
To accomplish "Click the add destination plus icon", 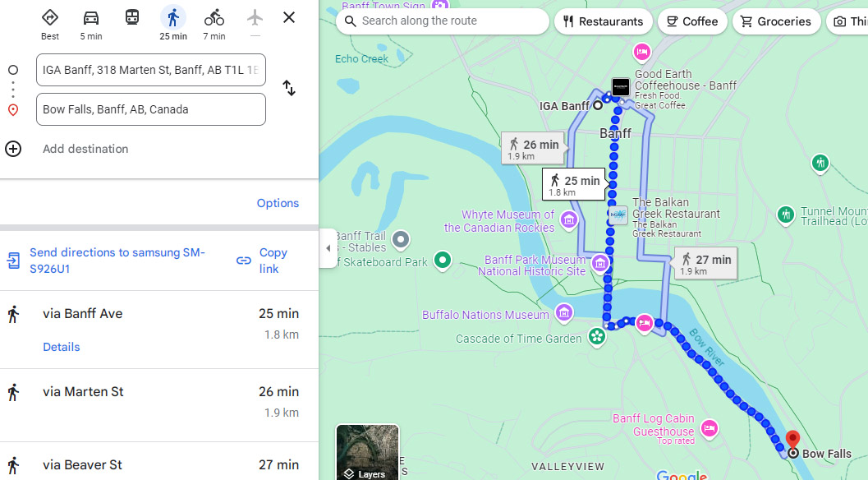I will (x=13, y=149).
